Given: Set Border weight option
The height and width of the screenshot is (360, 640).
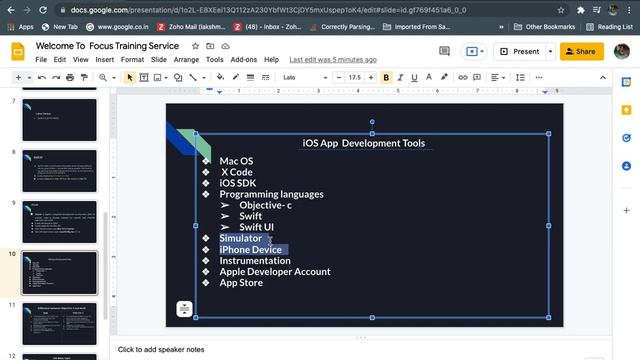Looking at the screenshot, I should click(x=250, y=78).
